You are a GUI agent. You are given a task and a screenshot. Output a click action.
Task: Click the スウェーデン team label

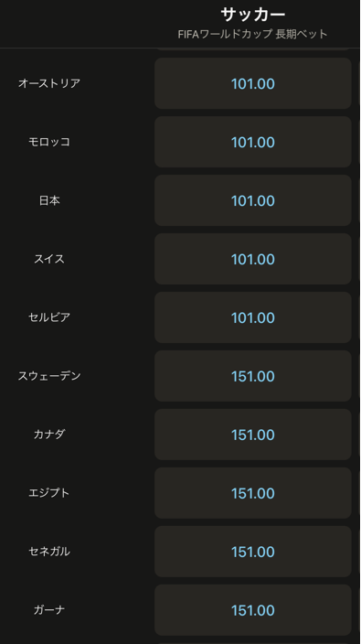tap(49, 376)
